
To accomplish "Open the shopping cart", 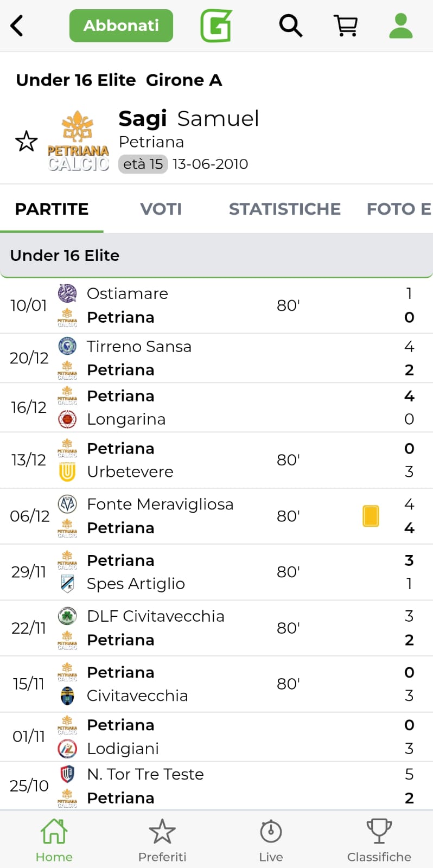I will coord(346,25).
